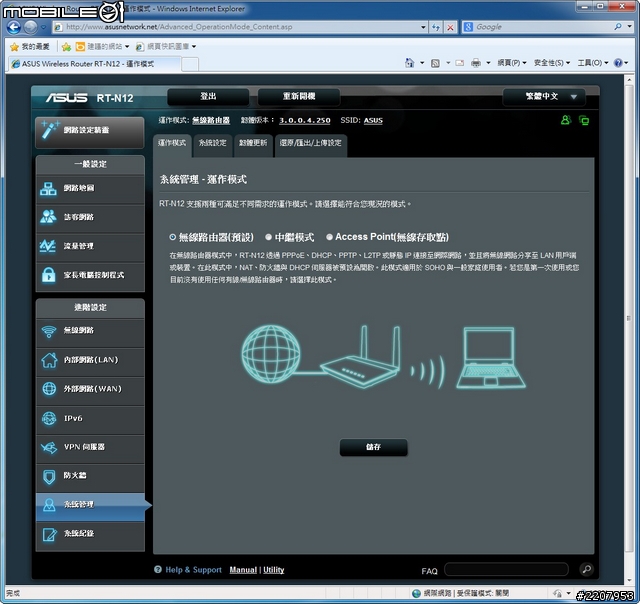This screenshot has width=640, height=604.
Task: Open WAN (外部網路) settings in the sidebar
Action: [90, 389]
